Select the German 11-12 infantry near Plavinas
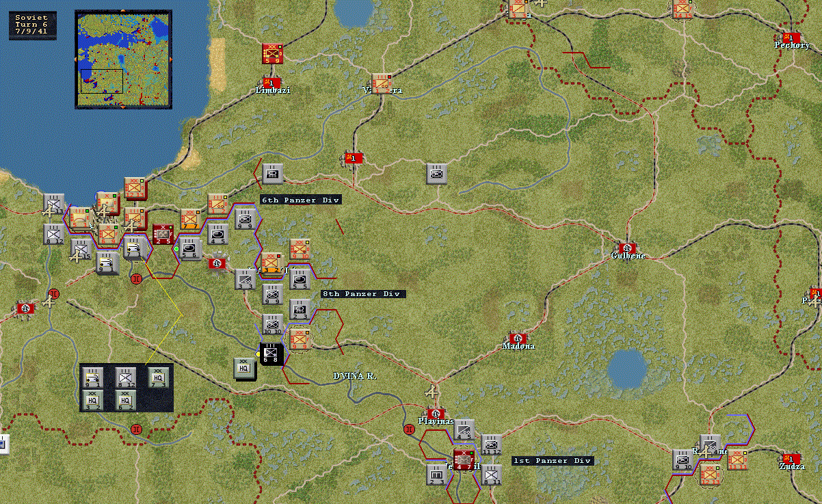The width and height of the screenshot is (822, 504). (x=491, y=445)
